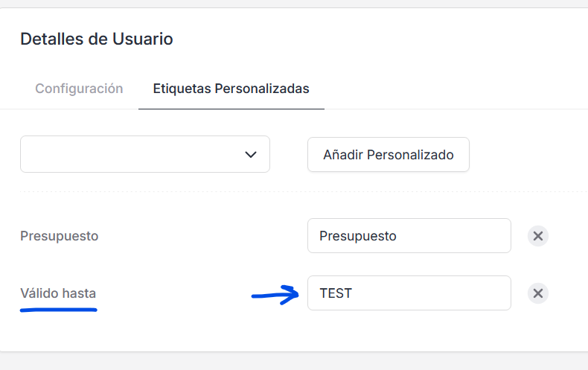The height and width of the screenshot is (370, 588).
Task: Select the Etiquetas Personalizadas tab
Action: [x=231, y=89]
